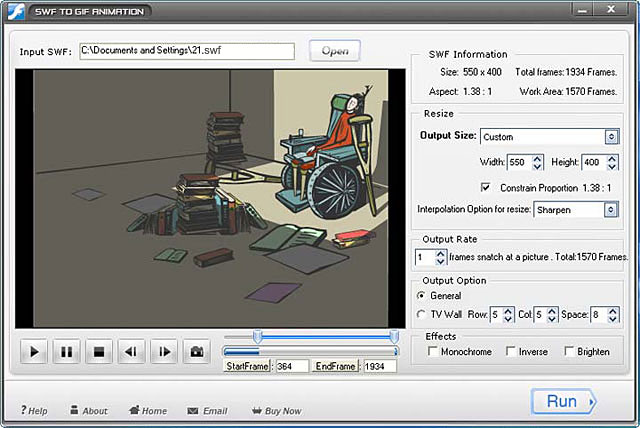Viewport: 640px width, 428px height.
Task: Click the SWF preview video area
Action: (x=210, y=198)
